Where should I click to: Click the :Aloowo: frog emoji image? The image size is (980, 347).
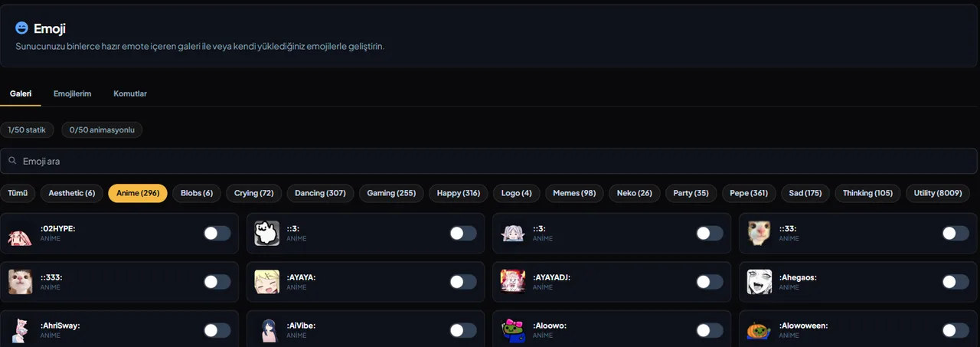pyautogui.click(x=513, y=330)
